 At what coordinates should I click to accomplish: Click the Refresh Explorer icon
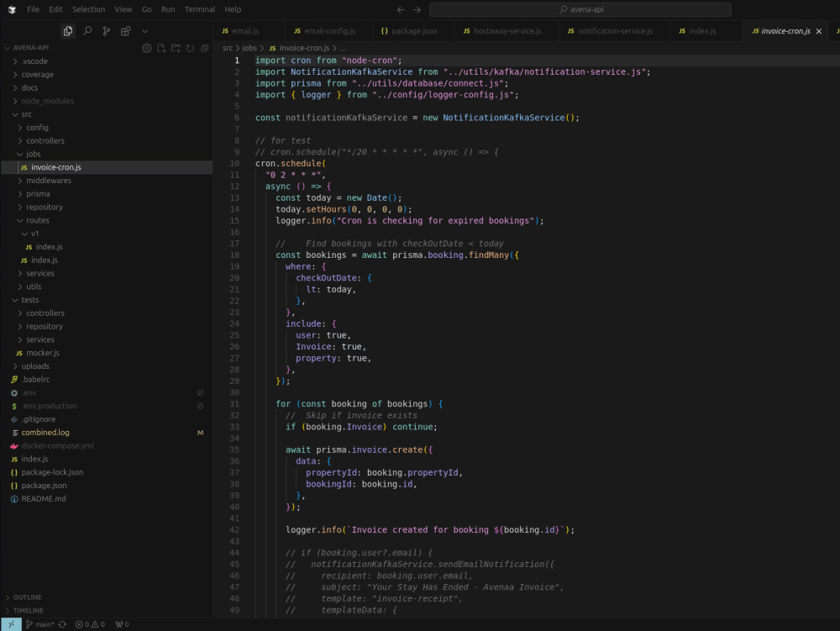tap(190, 48)
